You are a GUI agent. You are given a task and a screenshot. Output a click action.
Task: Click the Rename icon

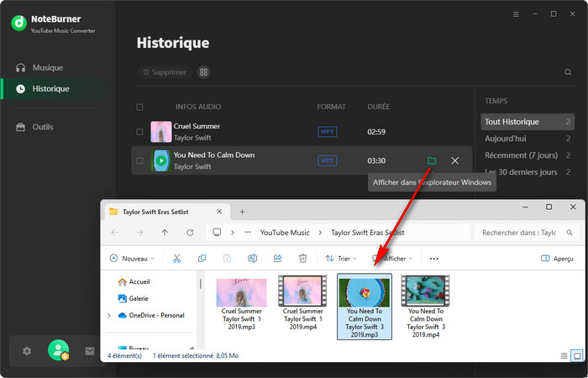pos(252,259)
